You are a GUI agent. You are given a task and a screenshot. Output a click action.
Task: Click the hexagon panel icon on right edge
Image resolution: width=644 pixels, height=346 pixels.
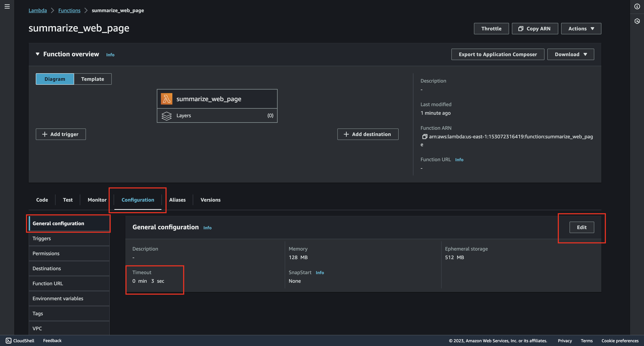[637, 21]
